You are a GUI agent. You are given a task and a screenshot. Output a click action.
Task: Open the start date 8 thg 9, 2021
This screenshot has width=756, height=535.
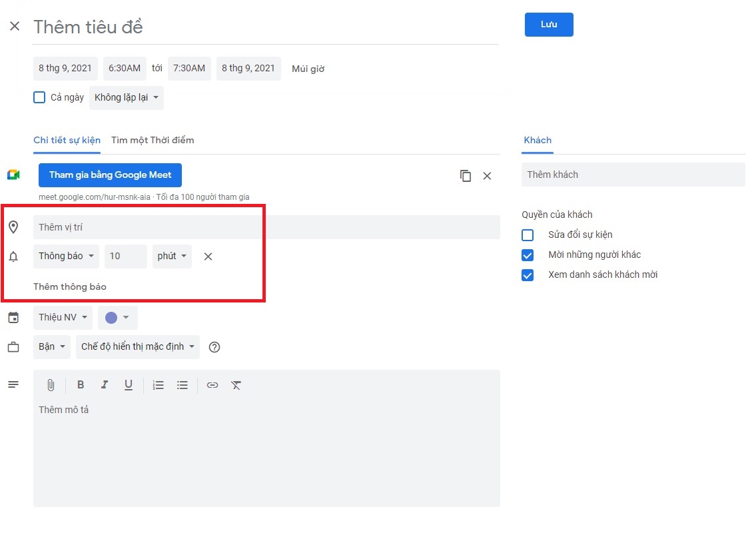point(65,69)
